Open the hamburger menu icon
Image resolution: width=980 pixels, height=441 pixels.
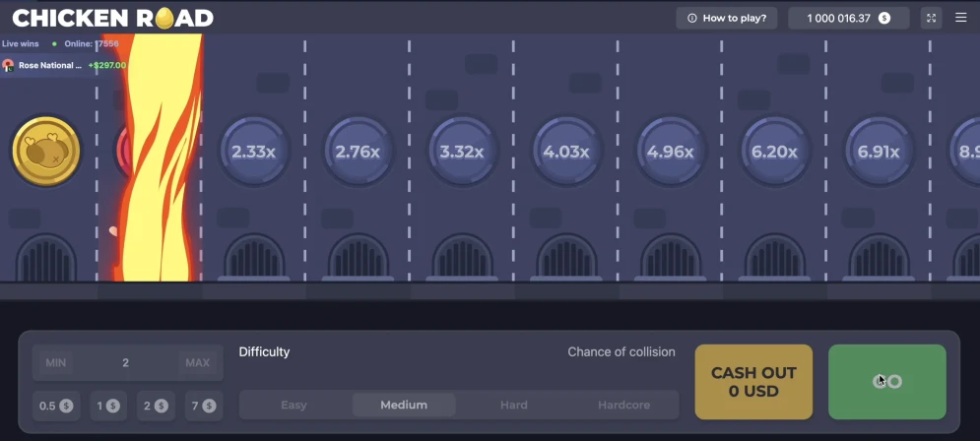[961, 18]
